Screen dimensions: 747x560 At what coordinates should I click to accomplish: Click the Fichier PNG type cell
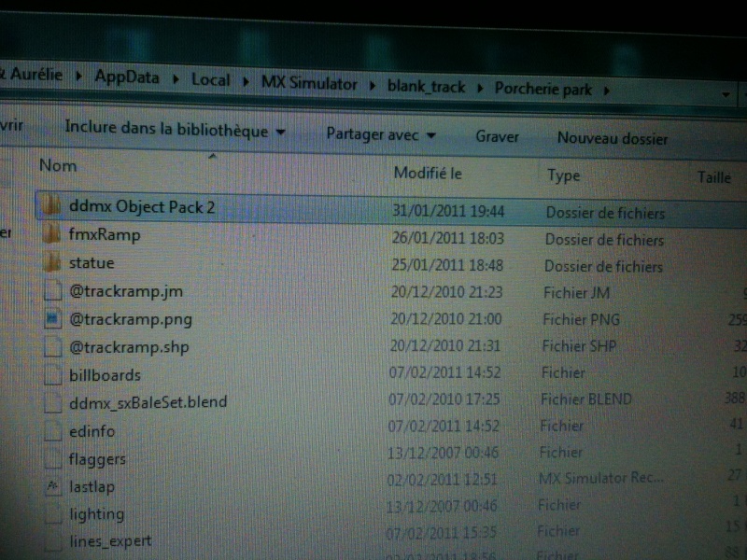point(581,319)
